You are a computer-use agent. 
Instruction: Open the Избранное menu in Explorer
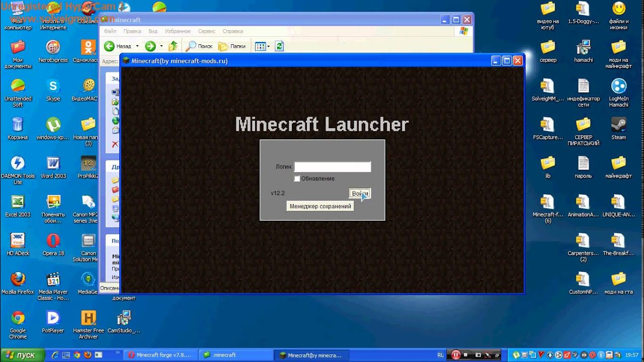point(178,31)
